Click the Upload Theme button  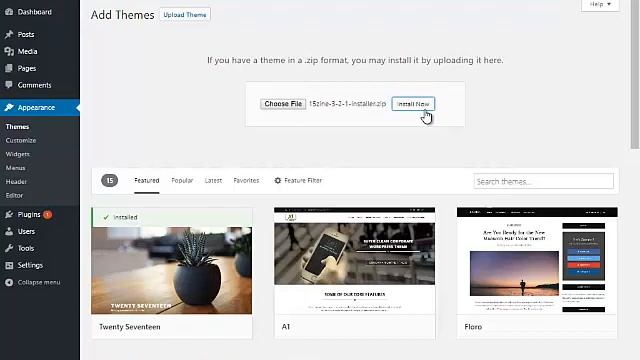[185, 15]
